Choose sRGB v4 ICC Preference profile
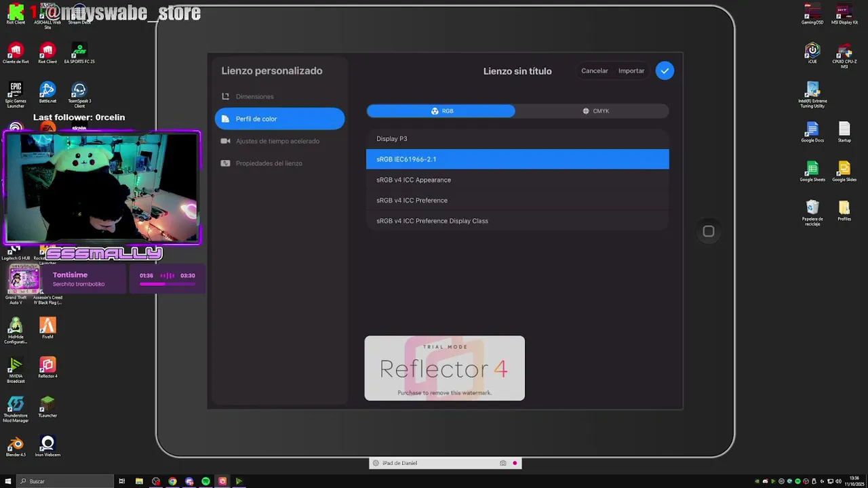Viewport: 868px width, 488px height. tap(517, 201)
